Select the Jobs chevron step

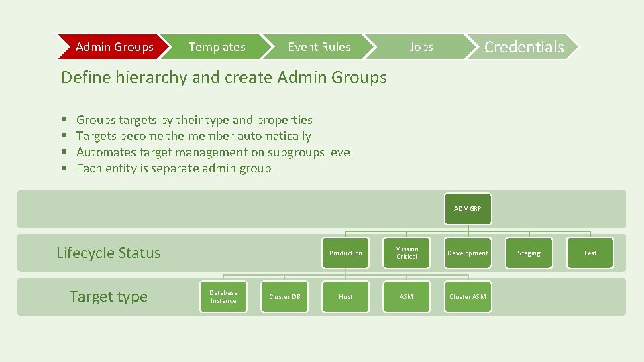click(x=421, y=47)
